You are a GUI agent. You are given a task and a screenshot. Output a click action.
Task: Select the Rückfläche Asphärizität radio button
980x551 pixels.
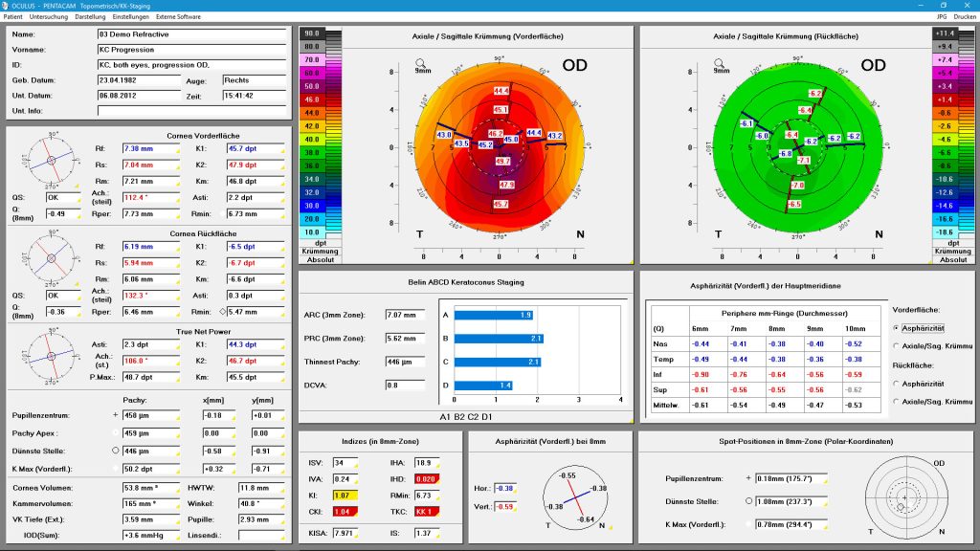coord(896,384)
